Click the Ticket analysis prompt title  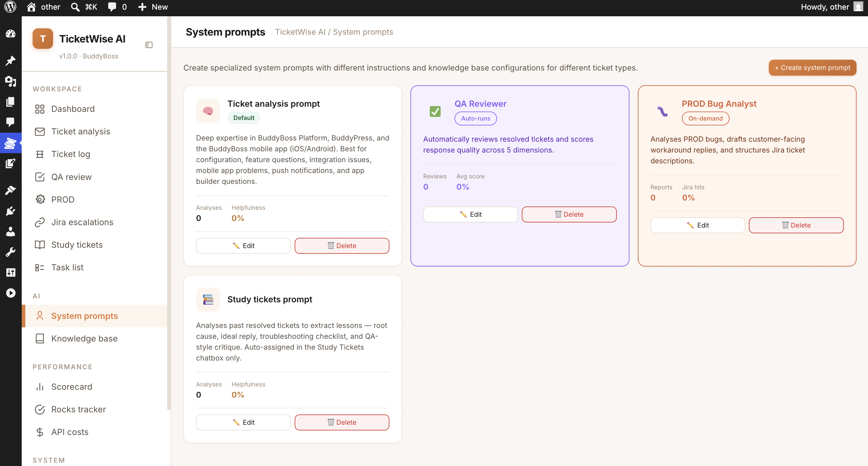[x=273, y=104]
